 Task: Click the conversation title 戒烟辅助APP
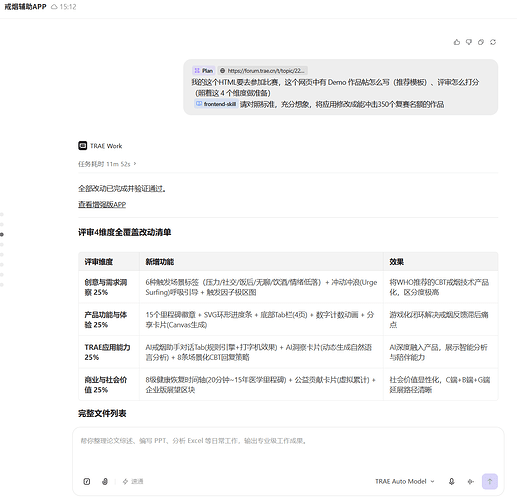pos(25,7)
